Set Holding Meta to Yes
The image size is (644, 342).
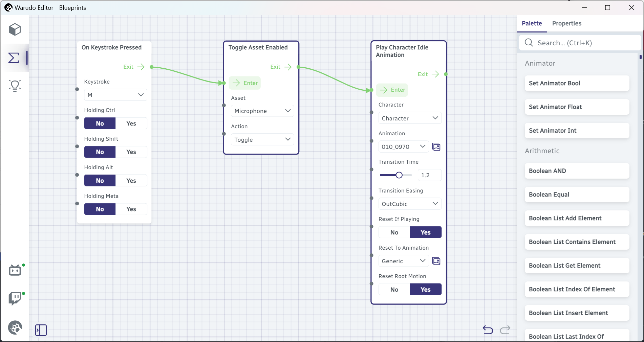click(x=131, y=209)
